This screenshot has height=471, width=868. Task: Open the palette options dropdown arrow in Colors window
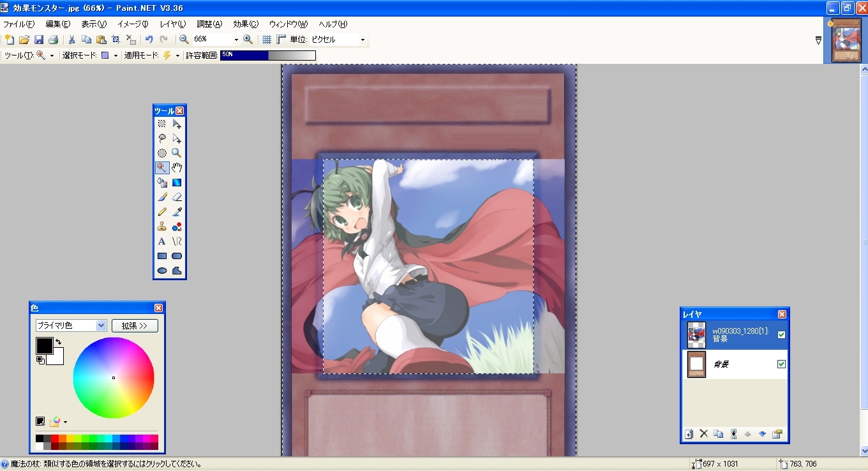[65, 422]
